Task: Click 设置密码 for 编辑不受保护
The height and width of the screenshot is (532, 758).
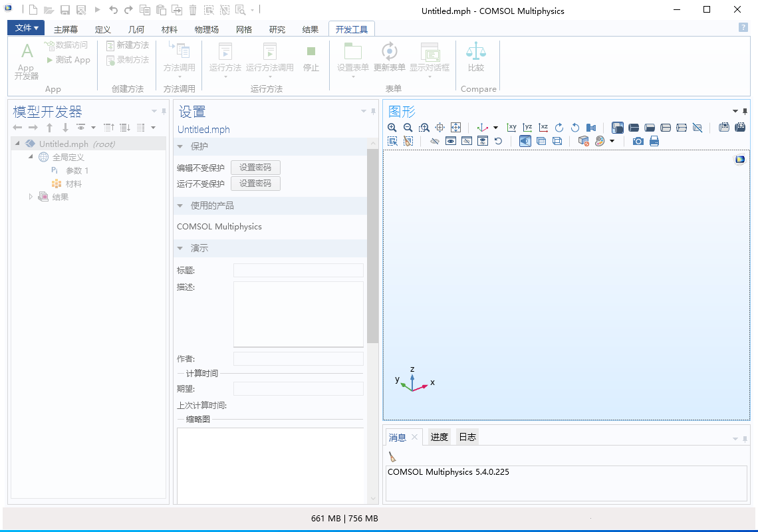Action: [x=255, y=168]
